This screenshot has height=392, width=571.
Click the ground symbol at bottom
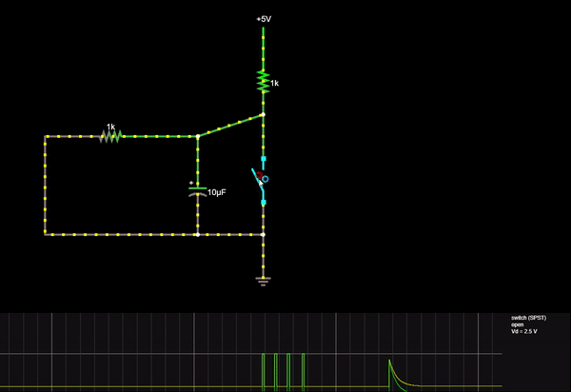click(264, 282)
